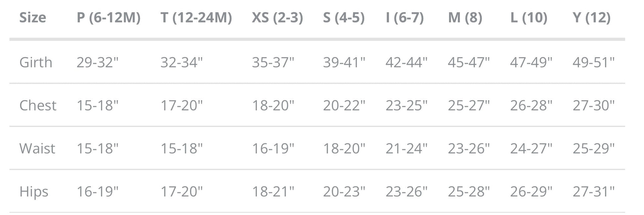
Task: Click the Size column header
Action: click(x=32, y=18)
